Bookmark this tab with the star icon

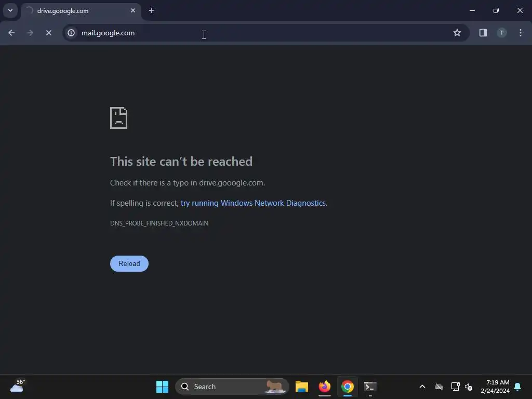click(457, 33)
